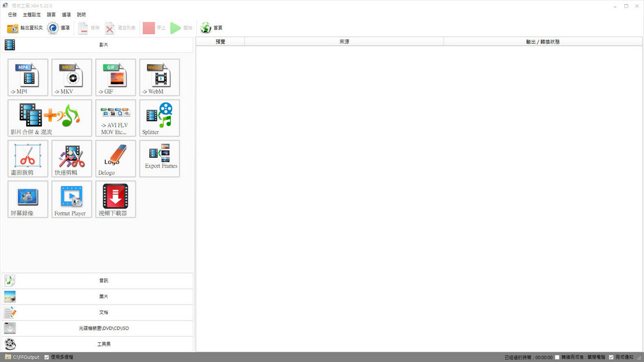This screenshot has width=644, height=362.
Task: Click the 預覽 preview column header
Action: coord(221,41)
